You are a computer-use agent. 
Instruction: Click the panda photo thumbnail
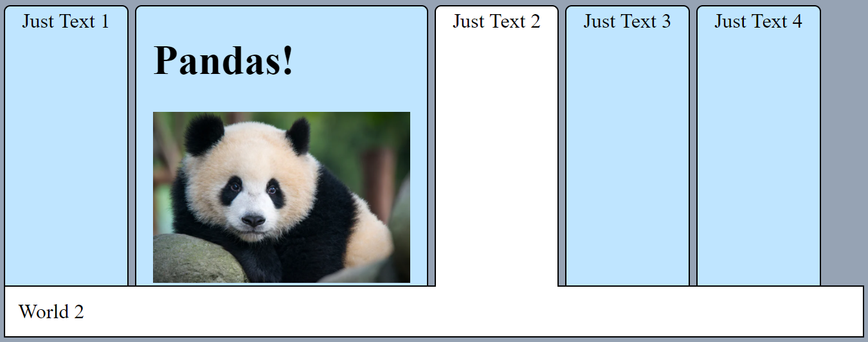282,197
